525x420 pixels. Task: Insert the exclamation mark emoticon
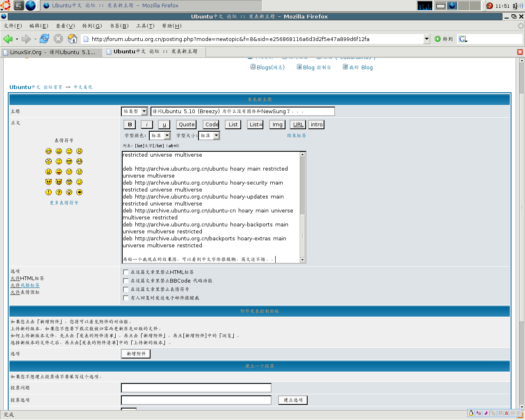pyautogui.click(x=49, y=192)
